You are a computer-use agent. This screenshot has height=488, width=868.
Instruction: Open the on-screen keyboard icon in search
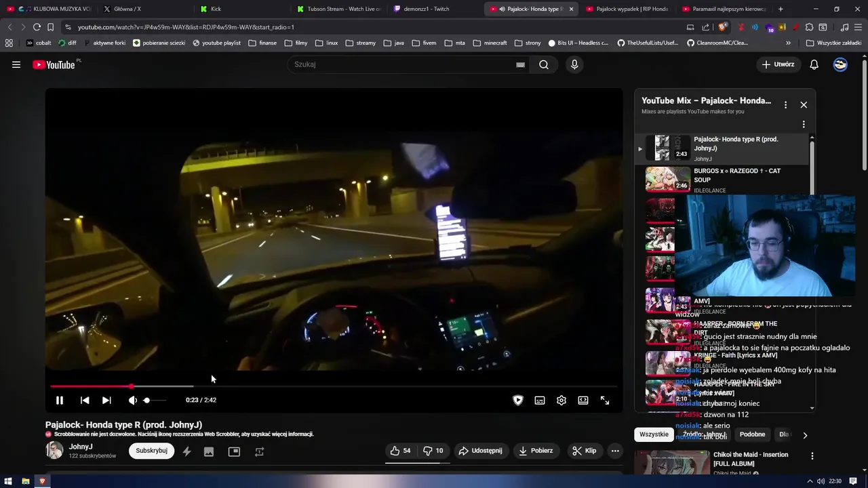520,64
